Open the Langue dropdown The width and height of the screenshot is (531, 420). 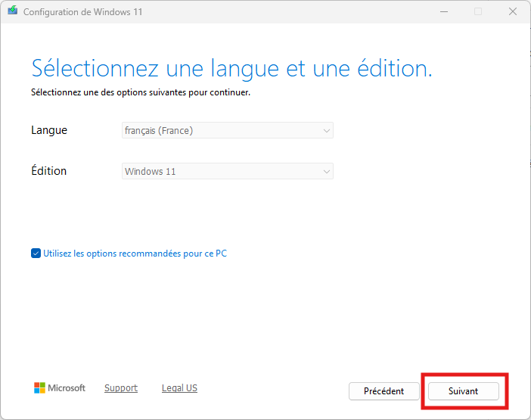pyautogui.click(x=228, y=130)
